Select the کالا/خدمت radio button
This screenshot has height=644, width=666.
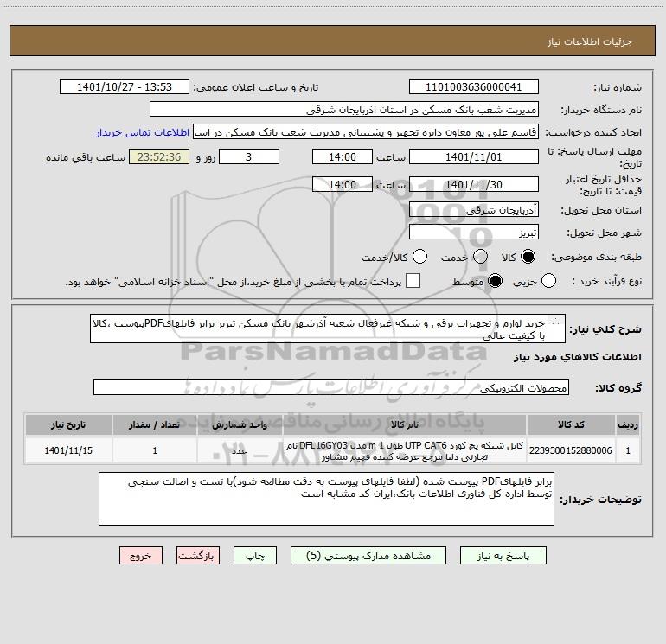point(420,257)
